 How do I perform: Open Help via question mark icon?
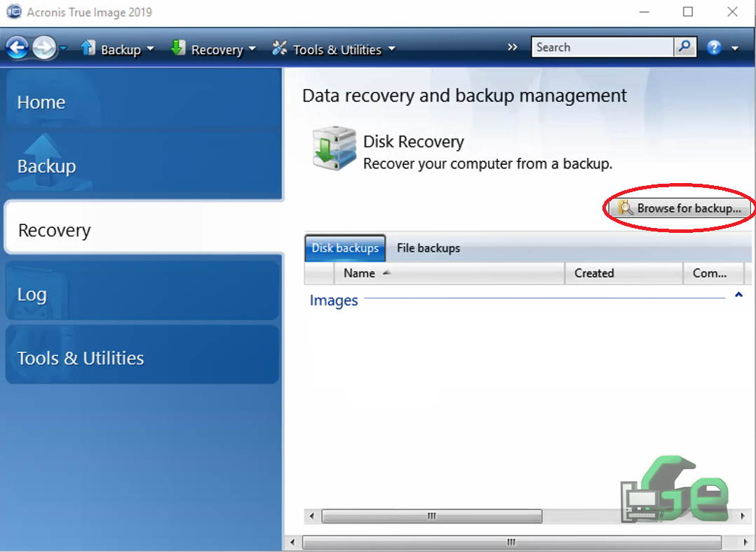(x=714, y=48)
